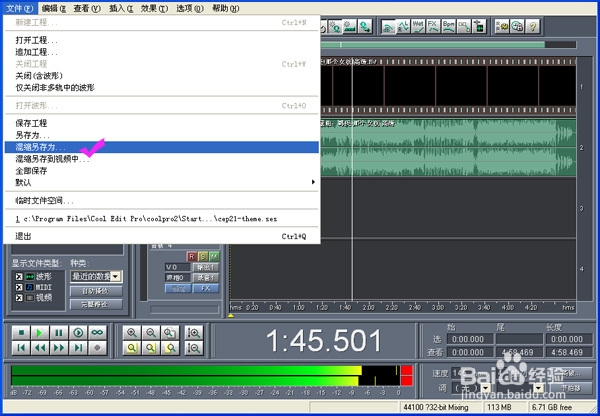Toggle the 波形 waveform file type checkbox
Viewport: 600px width, 416px height.
pos(19,276)
